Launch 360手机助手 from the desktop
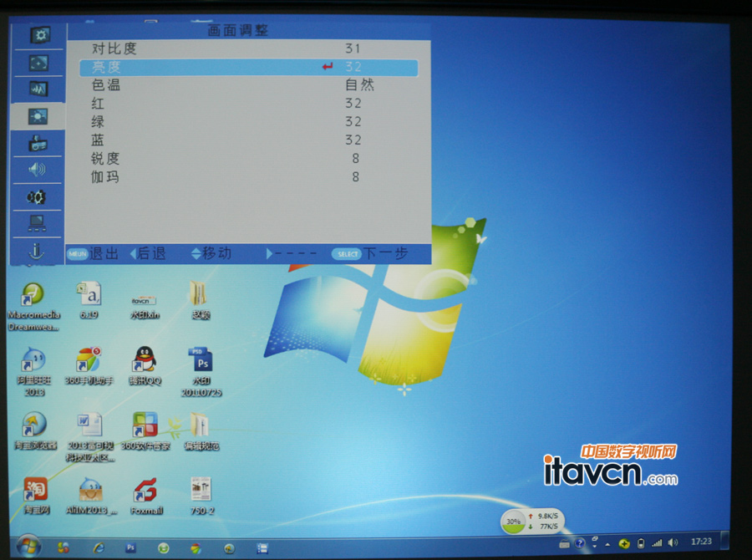The width and height of the screenshot is (752, 560). (x=89, y=366)
